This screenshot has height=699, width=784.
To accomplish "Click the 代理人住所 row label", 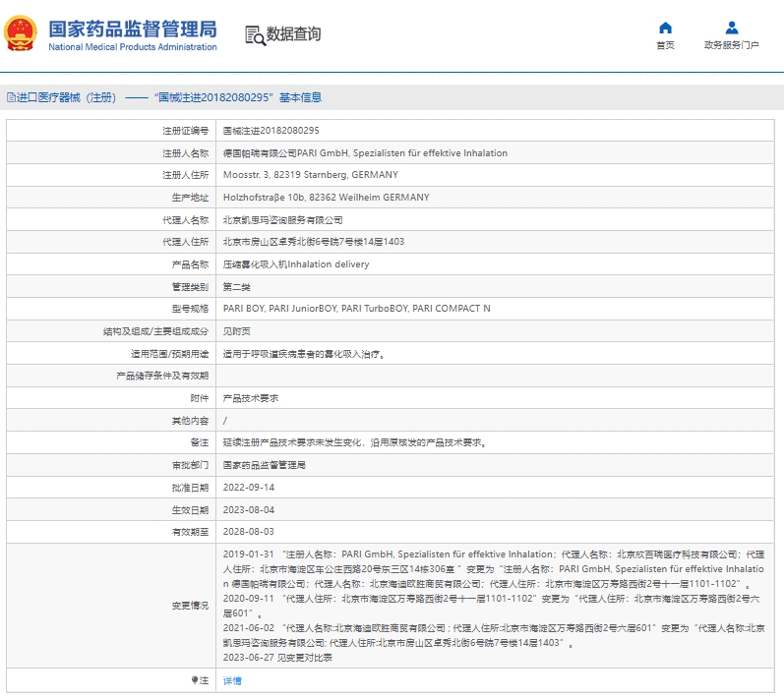I will (186, 242).
